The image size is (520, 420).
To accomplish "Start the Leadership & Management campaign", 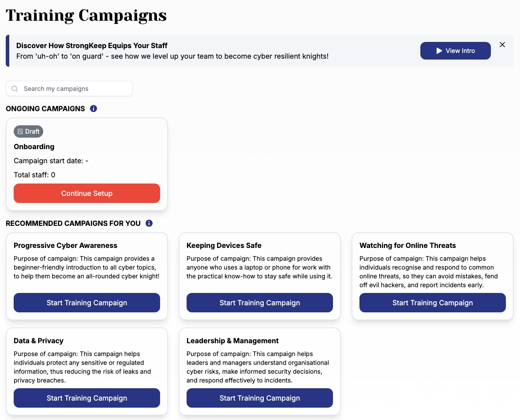I will pyautogui.click(x=260, y=398).
